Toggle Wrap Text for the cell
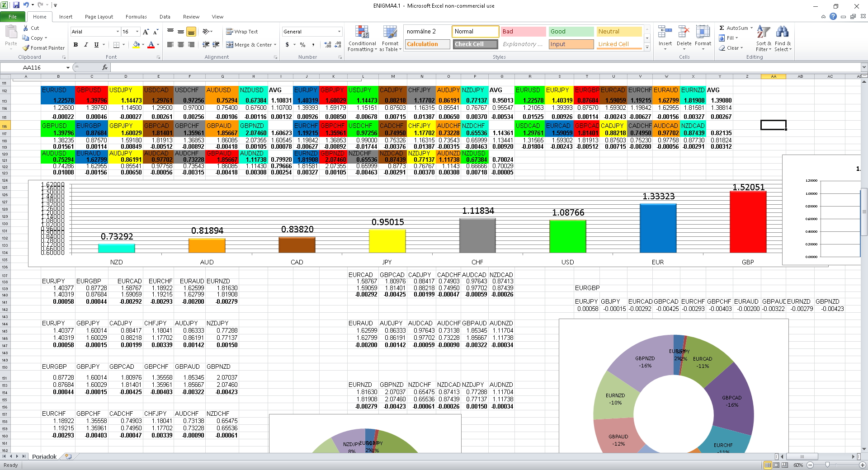The image size is (868, 470). point(242,32)
